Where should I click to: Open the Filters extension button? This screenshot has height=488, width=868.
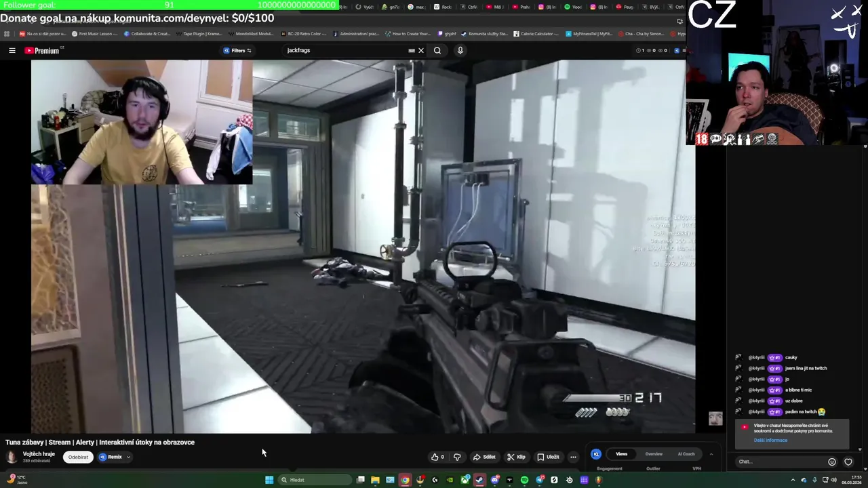(x=237, y=50)
